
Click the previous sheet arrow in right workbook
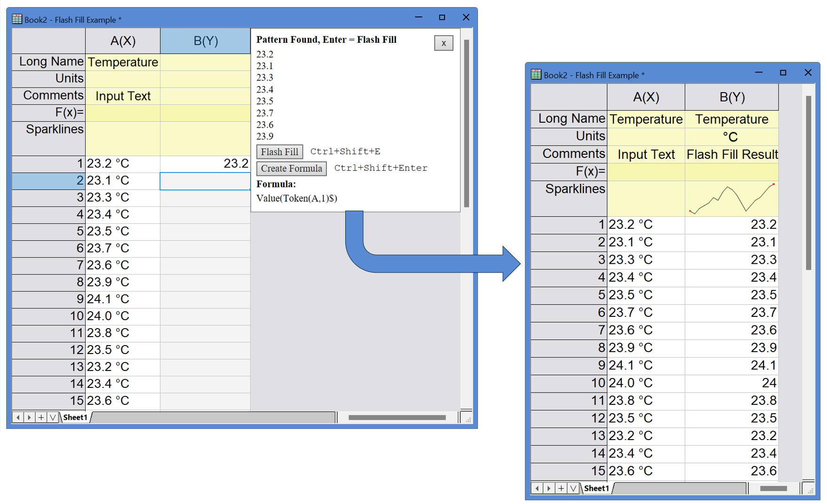coord(537,488)
